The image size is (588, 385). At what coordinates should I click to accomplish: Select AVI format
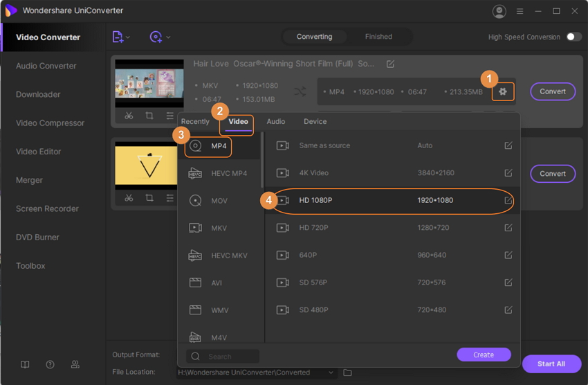click(x=219, y=283)
